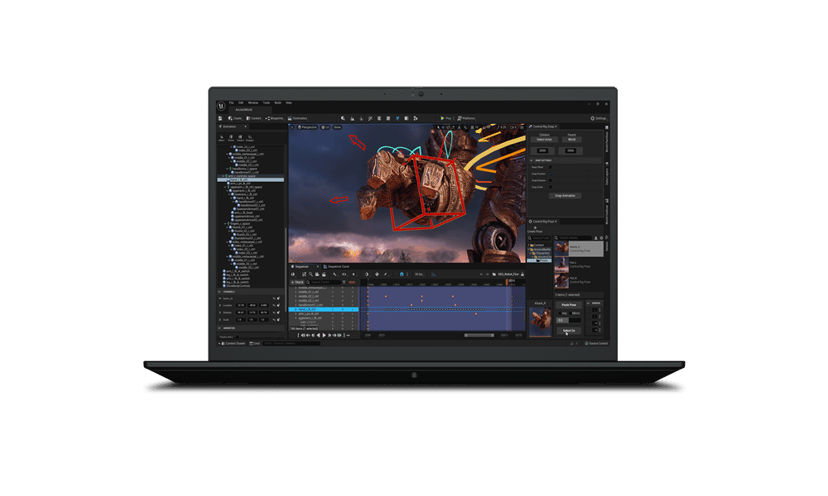The image size is (828, 496).
Task: Select the Control Rig Pose tab
Action: point(543,222)
